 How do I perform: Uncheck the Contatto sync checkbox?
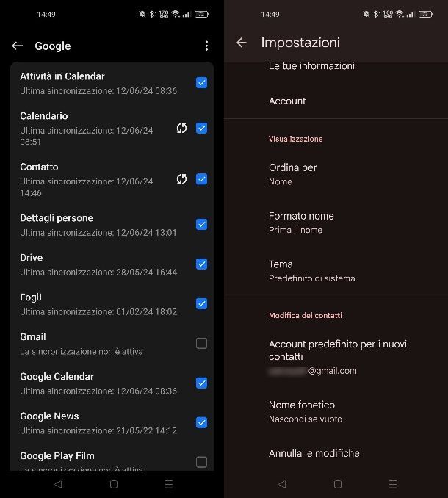click(x=202, y=179)
